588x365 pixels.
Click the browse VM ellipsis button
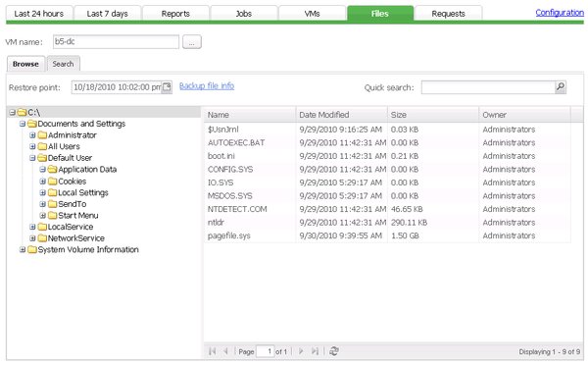[x=192, y=42]
